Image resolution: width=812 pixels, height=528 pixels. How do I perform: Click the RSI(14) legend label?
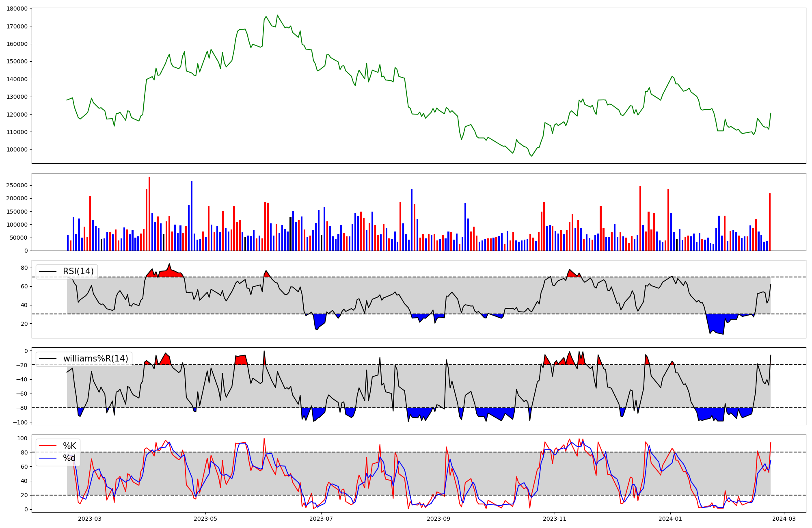[x=78, y=271]
